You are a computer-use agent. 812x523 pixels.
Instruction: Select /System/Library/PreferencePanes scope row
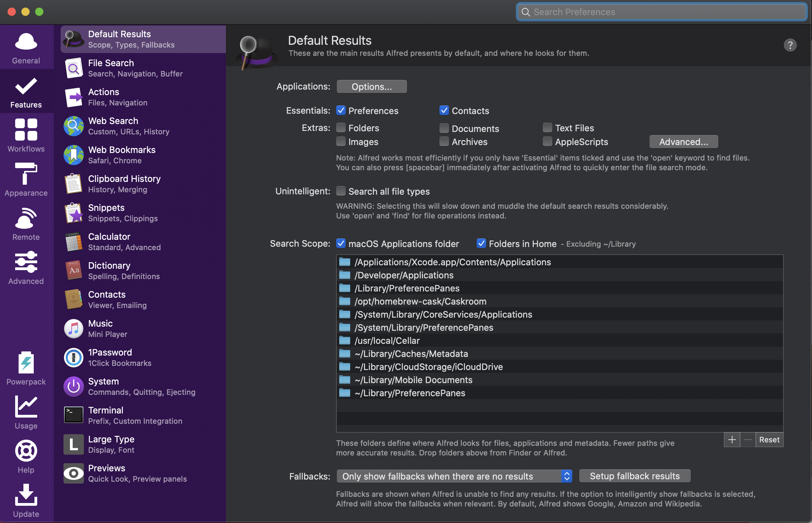tap(560, 327)
